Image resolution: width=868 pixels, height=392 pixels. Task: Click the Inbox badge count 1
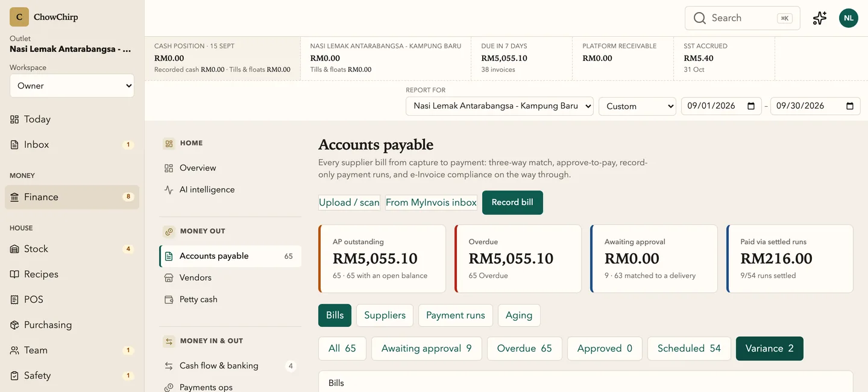pos(128,145)
